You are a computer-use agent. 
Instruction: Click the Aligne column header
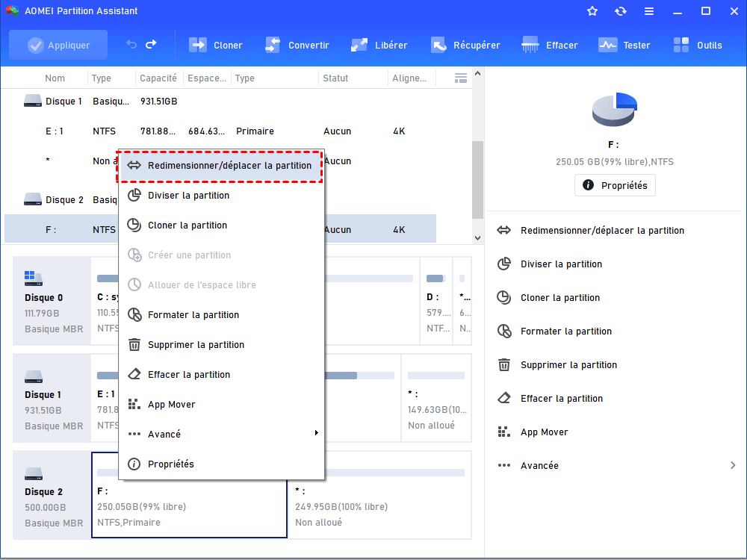tap(409, 78)
